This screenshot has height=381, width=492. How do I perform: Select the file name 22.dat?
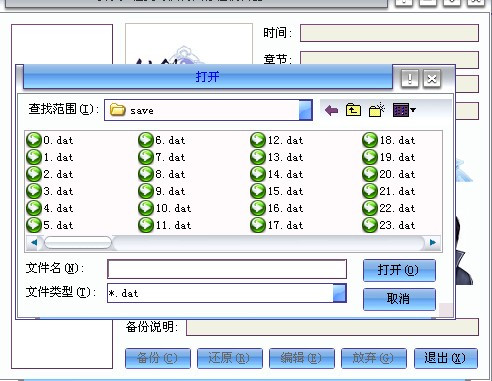click(x=397, y=208)
